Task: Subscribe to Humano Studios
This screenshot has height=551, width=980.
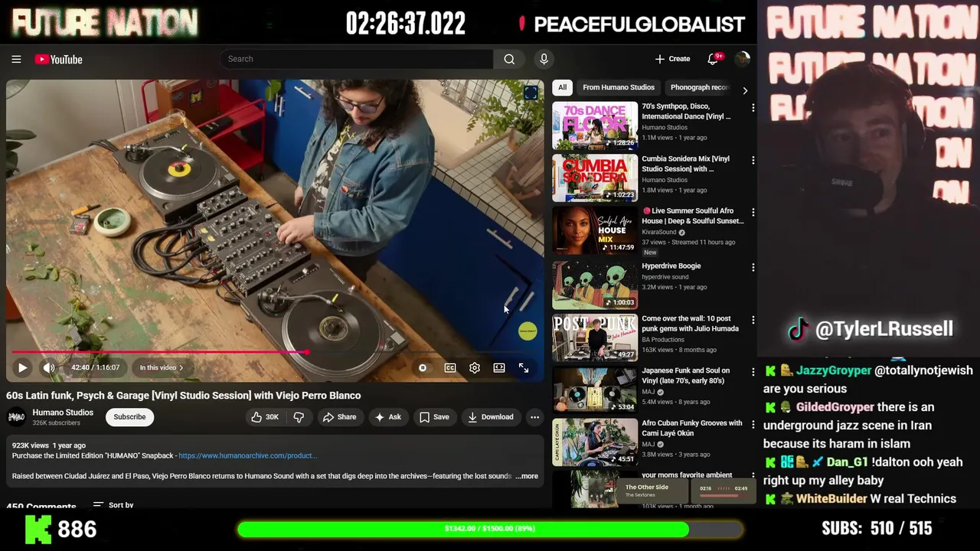Action: click(x=129, y=417)
